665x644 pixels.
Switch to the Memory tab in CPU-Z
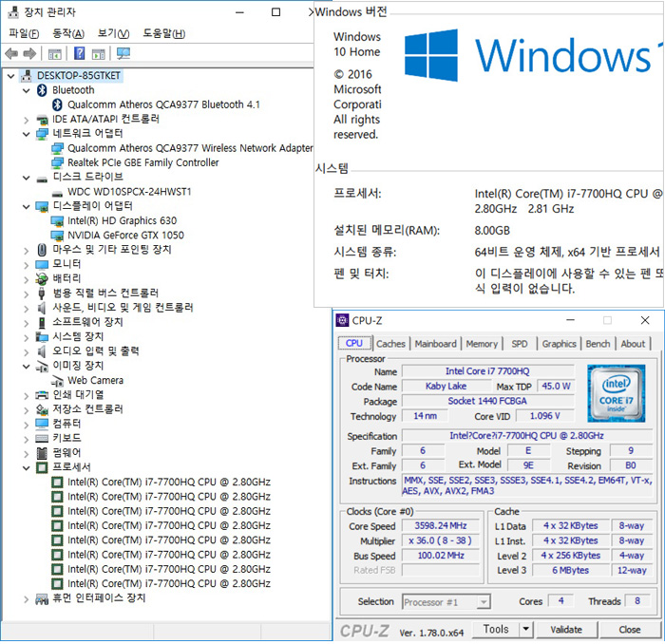482,344
